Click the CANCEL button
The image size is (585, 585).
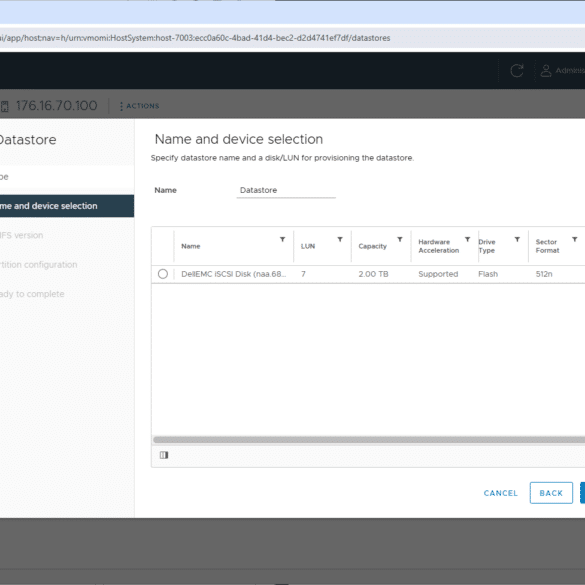pos(500,493)
